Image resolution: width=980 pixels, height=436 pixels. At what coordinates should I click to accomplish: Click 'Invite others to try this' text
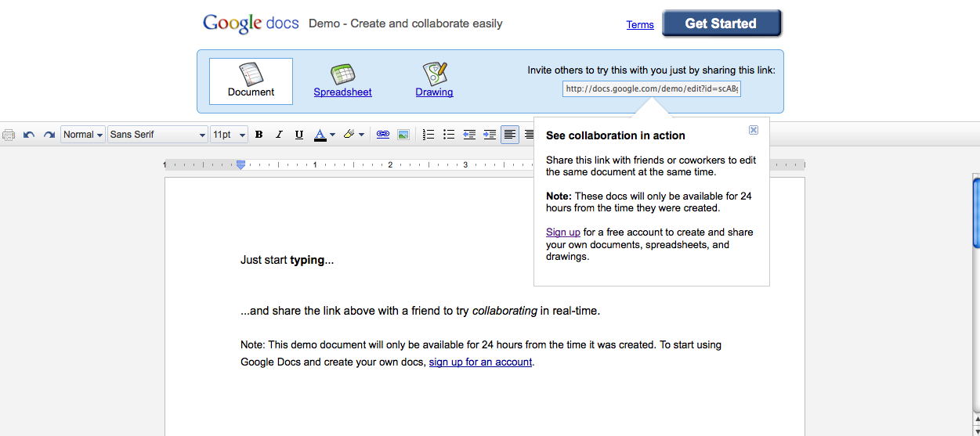651,70
